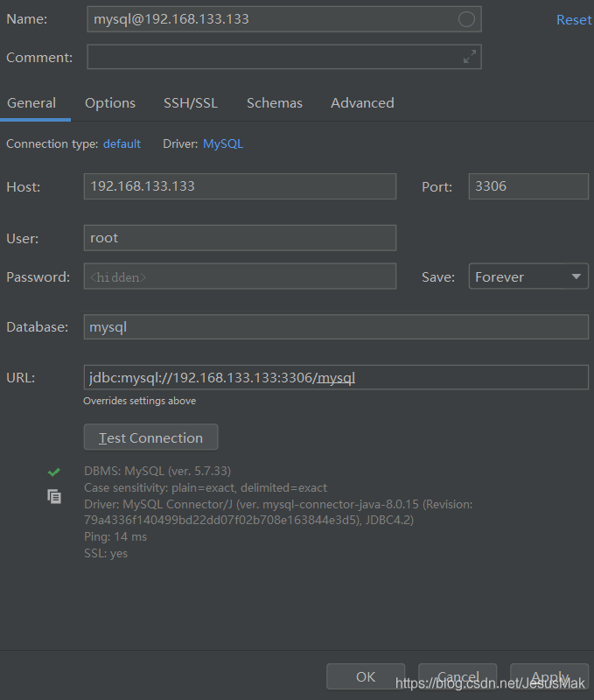The width and height of the screenshot is (594, 700).
Task: Select the General tab
Action: pyautogui.click(x=31, y=103)
